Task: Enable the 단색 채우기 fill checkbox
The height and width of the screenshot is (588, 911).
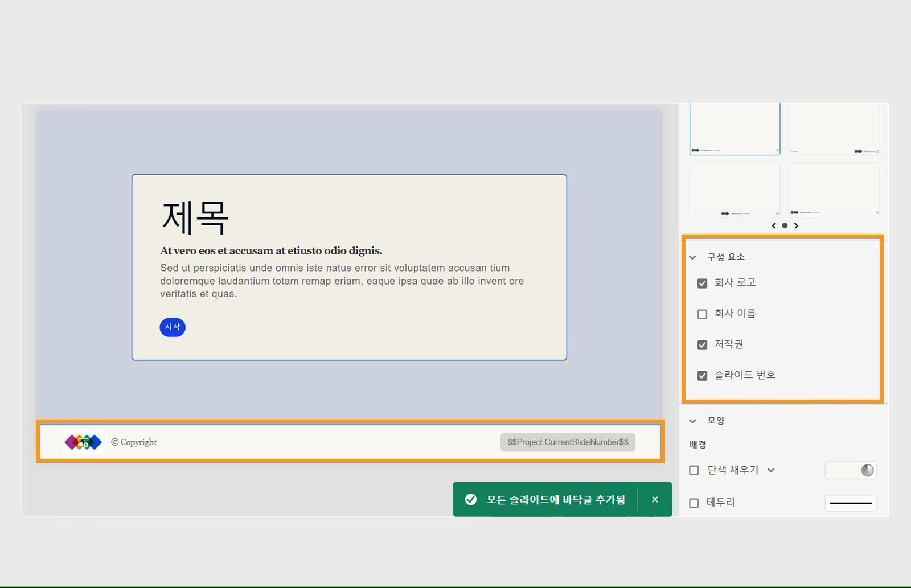Action: [693, 470]
